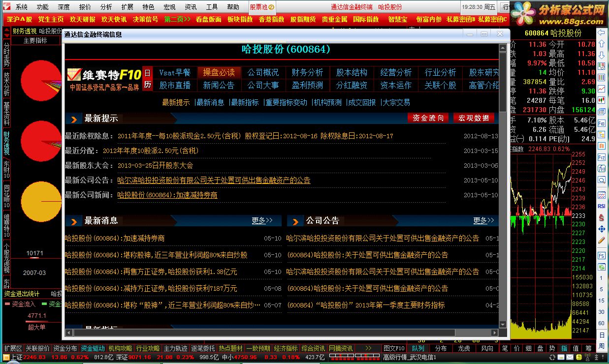Screen dimensions: 609x364
Task: Click the 筹 tab below the index chart
Action: point(588,348)
